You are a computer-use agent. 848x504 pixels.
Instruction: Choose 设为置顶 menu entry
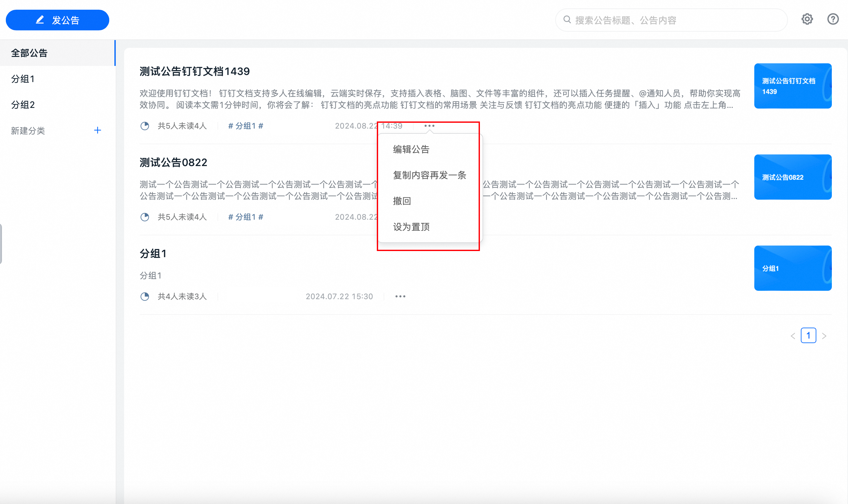411,227
